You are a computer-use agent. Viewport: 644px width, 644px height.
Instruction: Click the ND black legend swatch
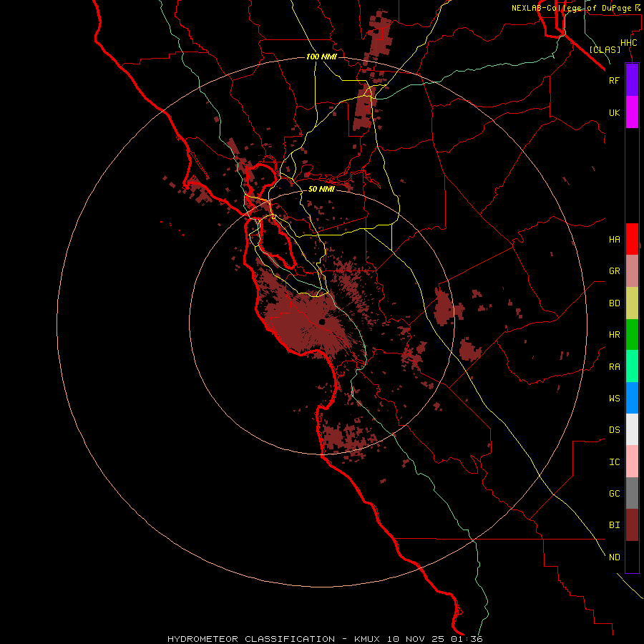(x=632, y=557)
